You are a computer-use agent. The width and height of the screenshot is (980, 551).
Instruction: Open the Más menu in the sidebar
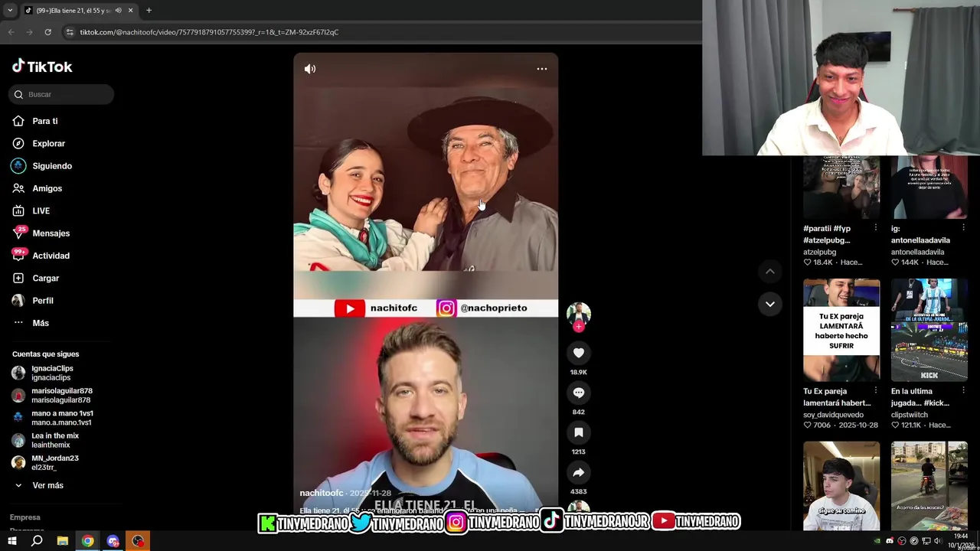click(40, 323)
